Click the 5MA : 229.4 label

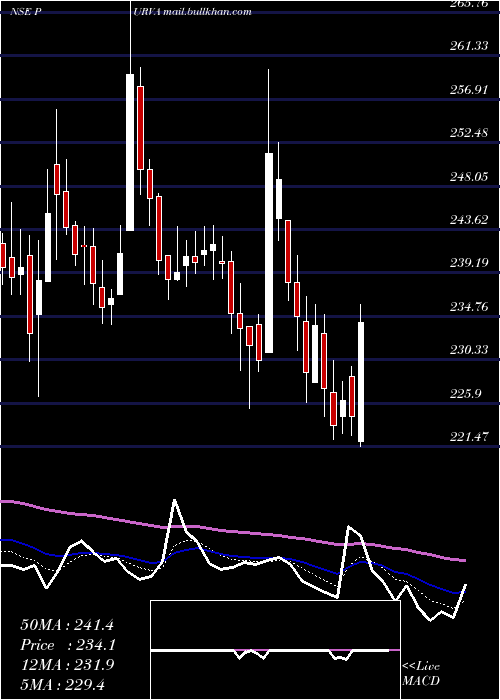(62, 684)
